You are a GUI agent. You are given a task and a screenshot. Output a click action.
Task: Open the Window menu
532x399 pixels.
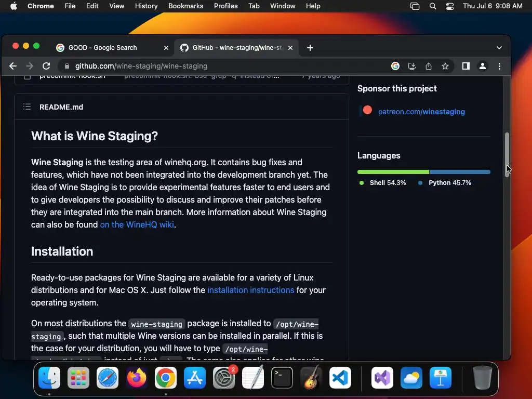(283, 6)
